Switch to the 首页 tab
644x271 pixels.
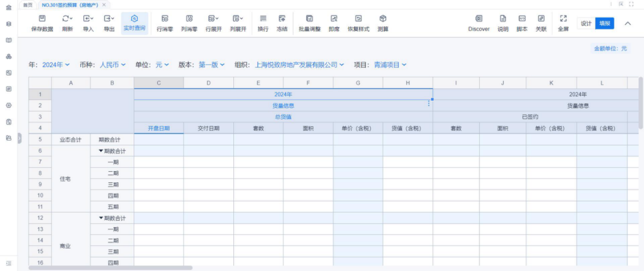[x=28, y=5]
